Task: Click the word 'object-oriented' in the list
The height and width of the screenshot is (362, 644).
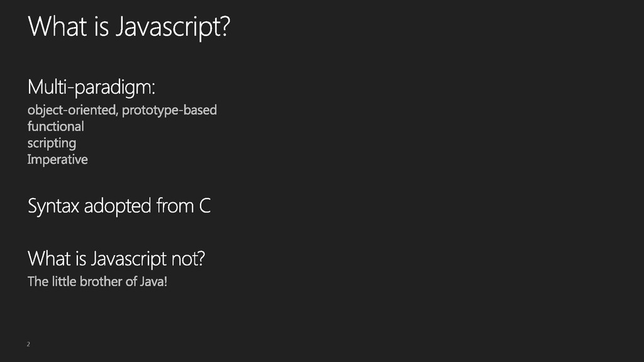Action: pyautogui.click(x=73, y=111)
